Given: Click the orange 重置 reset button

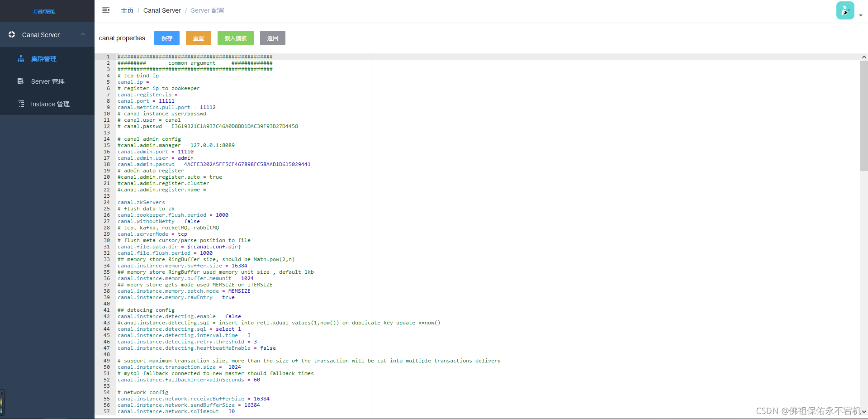Looking at the screenshot, I should pyautogui.click(x=199, y=38).
